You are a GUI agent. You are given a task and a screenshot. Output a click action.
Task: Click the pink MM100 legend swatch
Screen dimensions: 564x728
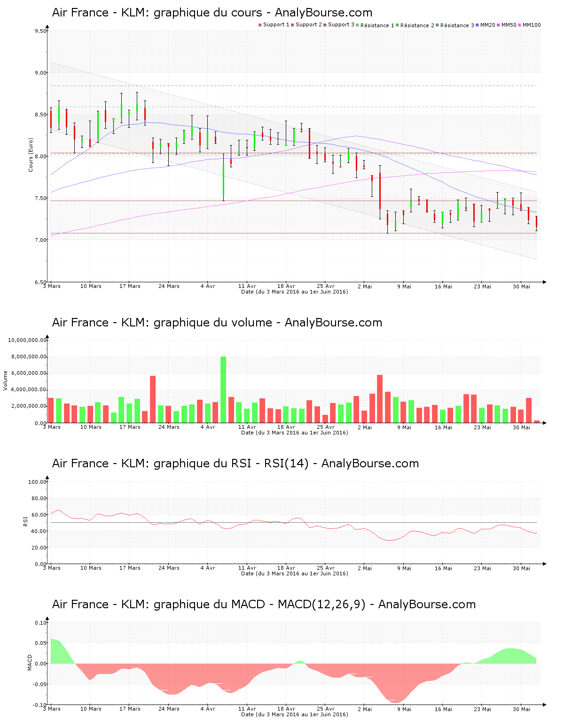[520, 25]
